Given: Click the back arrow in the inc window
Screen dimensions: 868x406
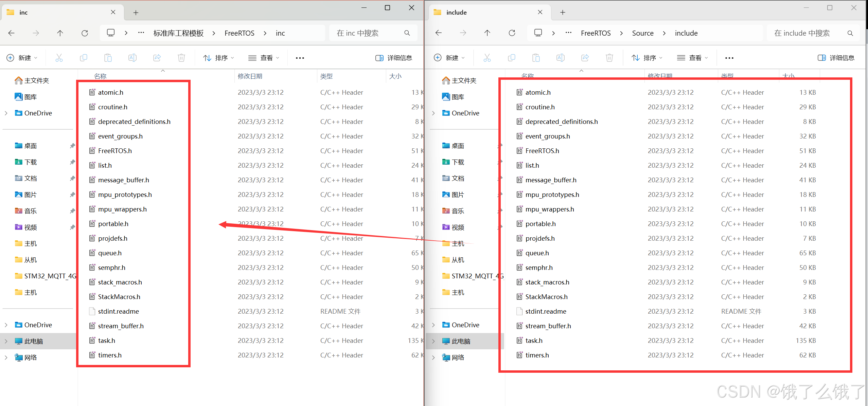Looking at the screenshot, I should pos(12,33).
